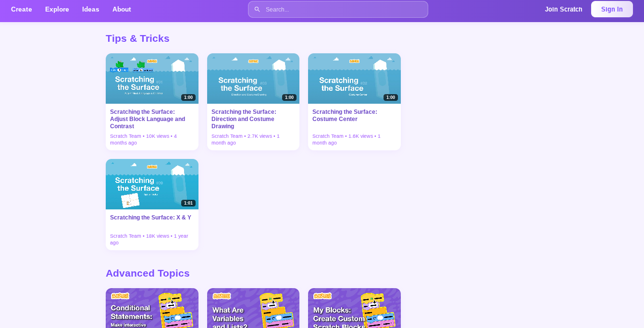Click the search magnifier icon
This screenshot has height=328, width=644.
257,10
